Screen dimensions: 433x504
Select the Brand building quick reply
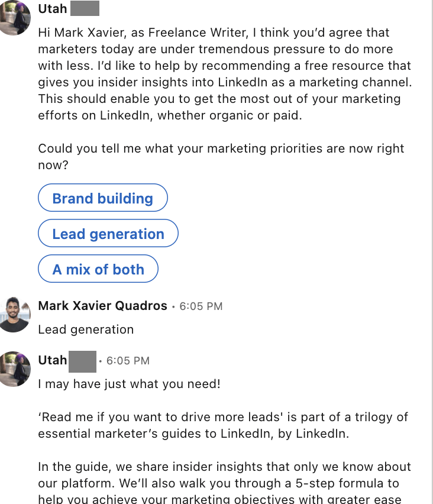[102, 198]
